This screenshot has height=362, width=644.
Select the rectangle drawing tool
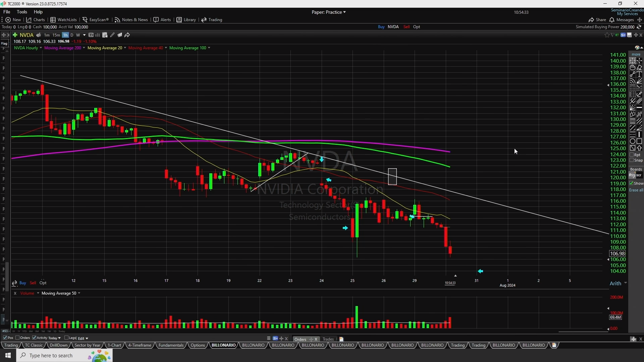coord(639,141)
